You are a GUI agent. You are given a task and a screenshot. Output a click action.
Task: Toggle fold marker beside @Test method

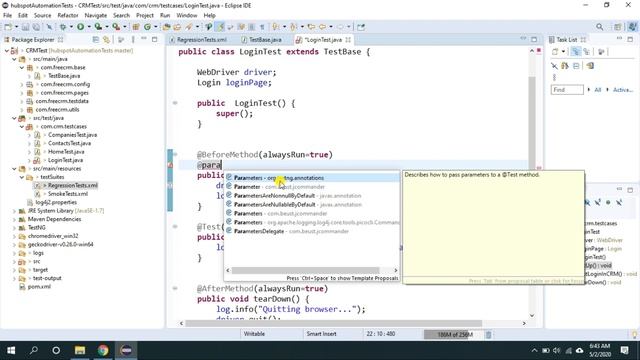[x=175, y=227]
